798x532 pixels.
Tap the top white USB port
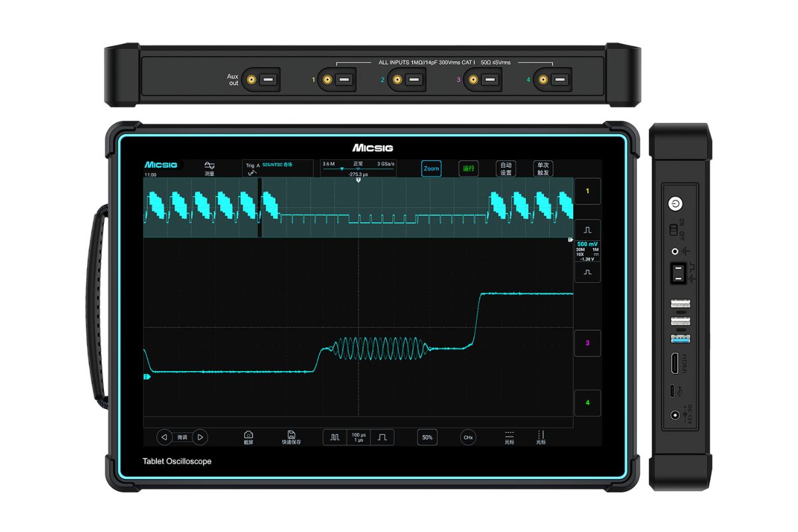pos(680,304)
